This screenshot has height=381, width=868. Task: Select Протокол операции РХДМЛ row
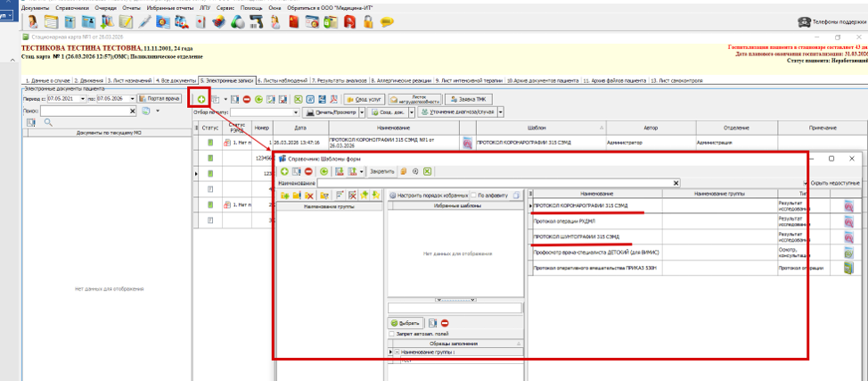point(694,221)
